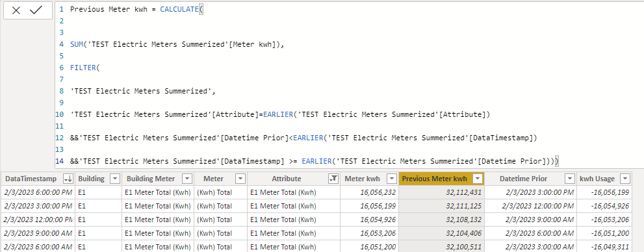Open the Datetime Prior column filter dropdown
This screenshot has height=252, width=644.
(570, 179)
